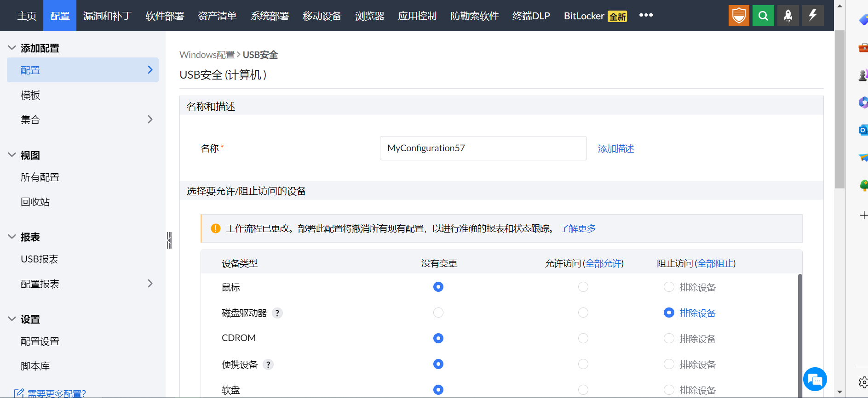Open the three-dot more menu in navigation

(646, 15)
